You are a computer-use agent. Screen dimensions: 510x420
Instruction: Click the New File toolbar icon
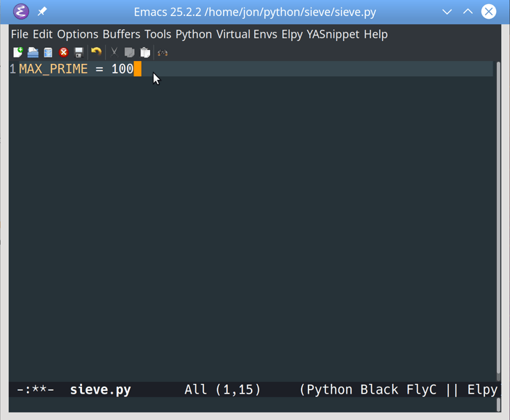(18, 52)
